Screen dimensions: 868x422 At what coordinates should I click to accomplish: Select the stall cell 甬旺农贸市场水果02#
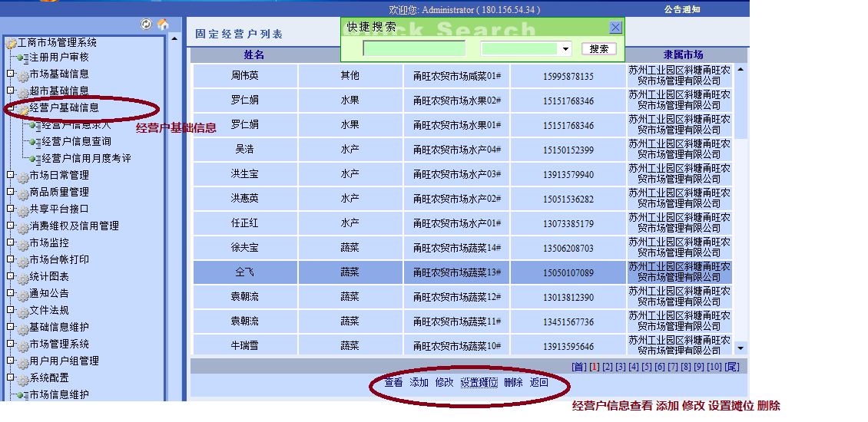[457, 101]
